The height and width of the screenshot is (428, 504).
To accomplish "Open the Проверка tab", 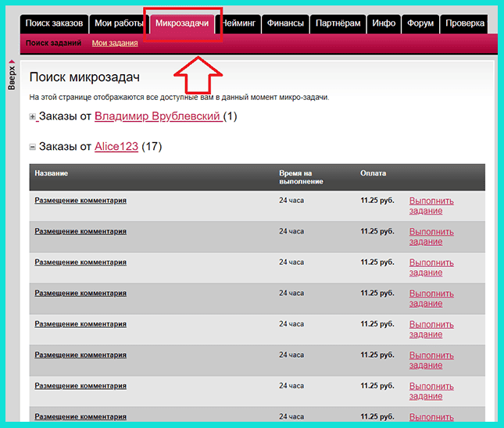I will [464, 23].
